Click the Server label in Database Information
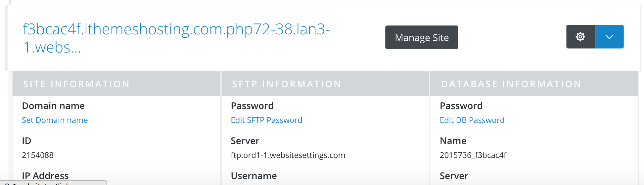Screen dimensions: 644x185 click(454, 176)
